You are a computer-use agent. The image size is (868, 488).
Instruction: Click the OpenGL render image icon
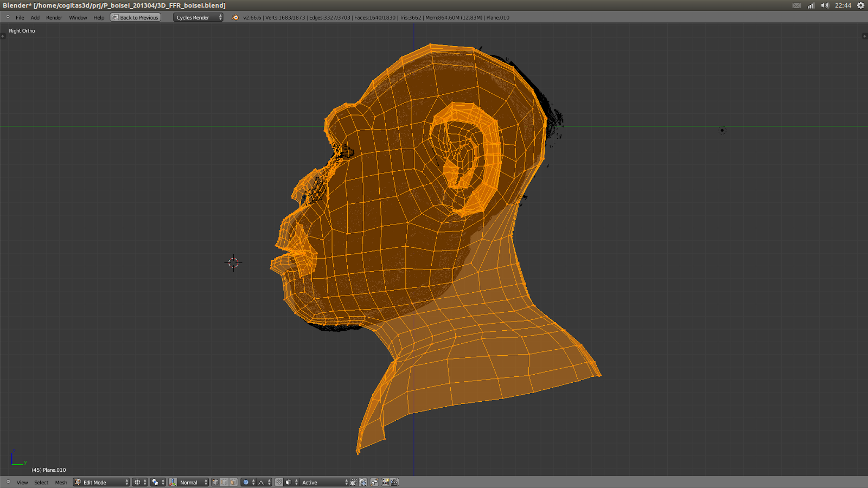[385, 482]
